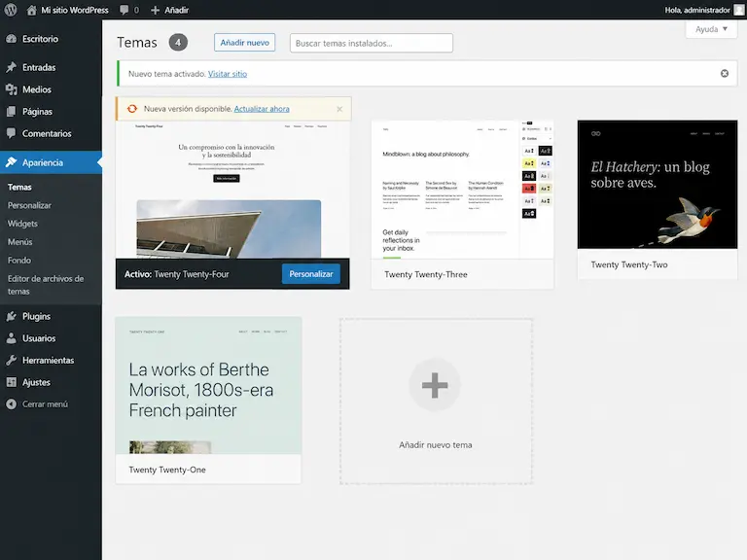Open the Twenty Twenty-Three theme thumbnail
The width and height of the screenshot is (747, 560).
tap(462, 190)
